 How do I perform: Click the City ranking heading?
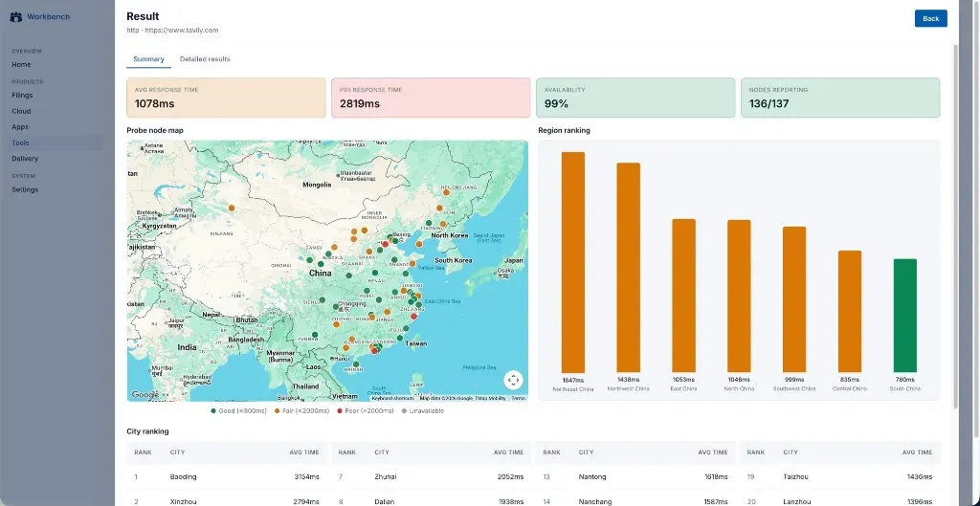coord(147,431)
